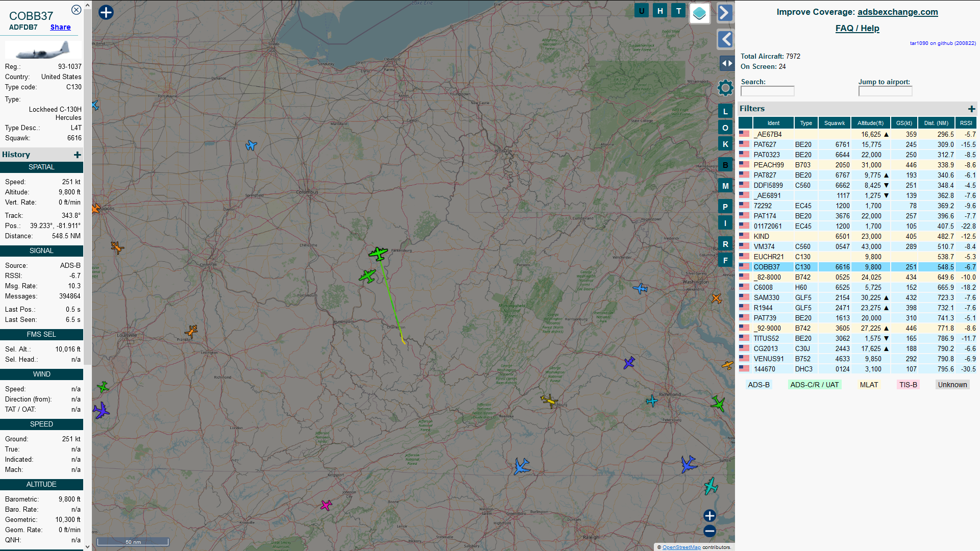This screenshot has height=551, width=980.
Task: Select the teal aircraft at lower-right map
Action: [x=711, y=486]
